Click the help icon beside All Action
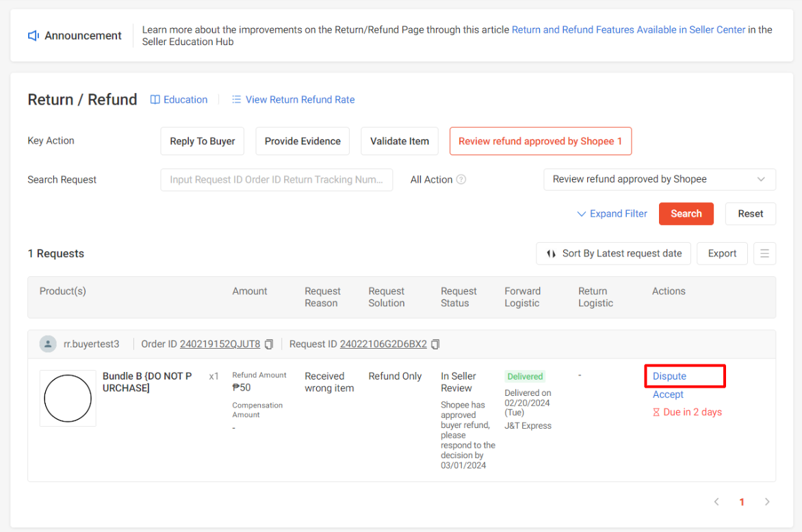This screenshot has height=532, width=802. click(461, 180)
